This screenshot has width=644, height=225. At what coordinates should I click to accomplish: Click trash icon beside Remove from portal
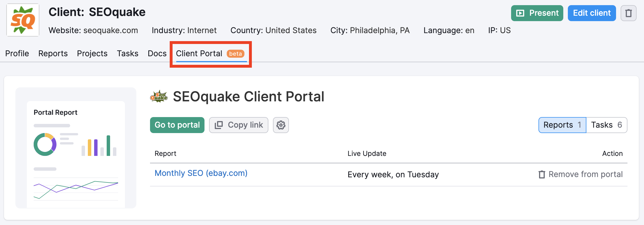[x=542, y=174]
